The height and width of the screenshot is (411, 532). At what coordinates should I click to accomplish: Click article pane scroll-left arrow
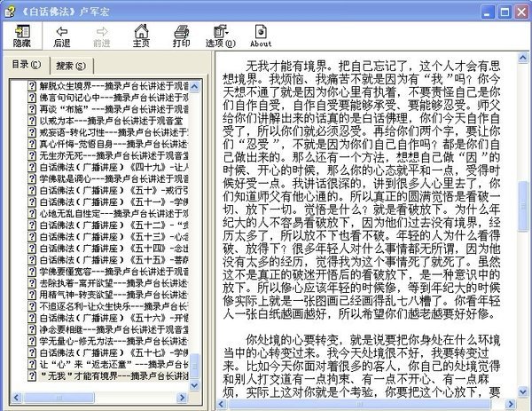click(x=222, y=404)
